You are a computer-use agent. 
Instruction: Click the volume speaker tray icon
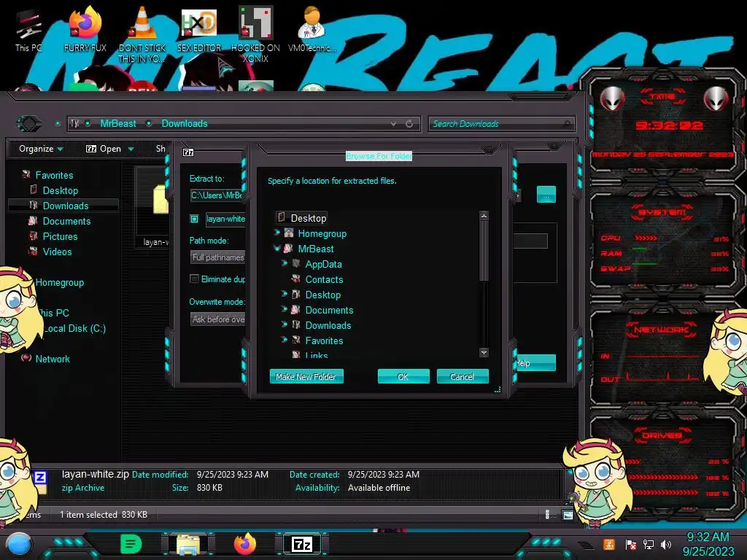point(666,544)
